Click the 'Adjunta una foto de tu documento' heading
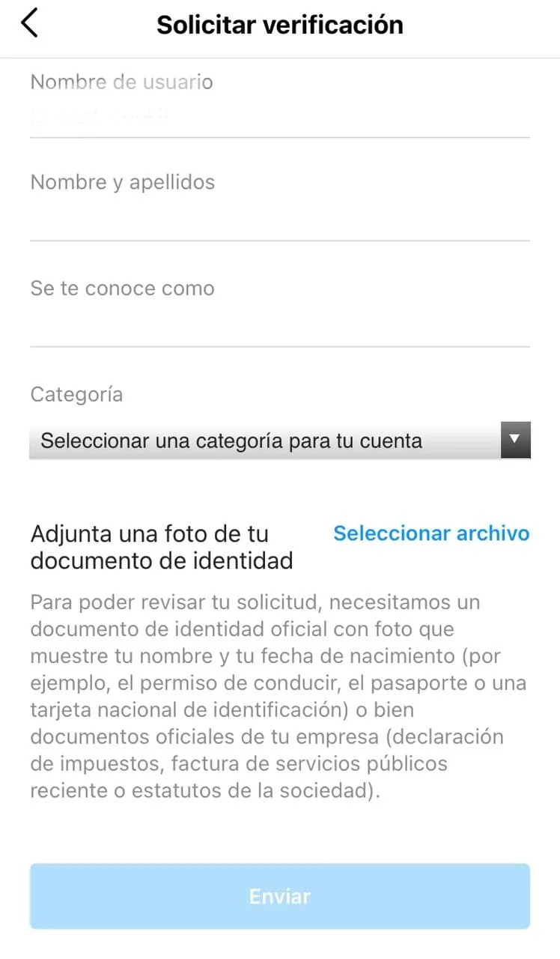560x959 pixels. click(x=161, y=547)
